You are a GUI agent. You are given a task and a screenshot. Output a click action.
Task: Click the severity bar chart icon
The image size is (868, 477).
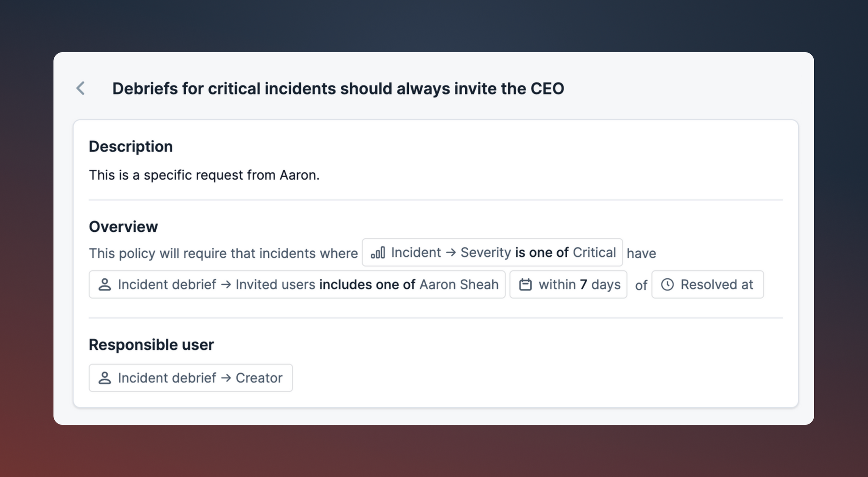click(378, 253)
